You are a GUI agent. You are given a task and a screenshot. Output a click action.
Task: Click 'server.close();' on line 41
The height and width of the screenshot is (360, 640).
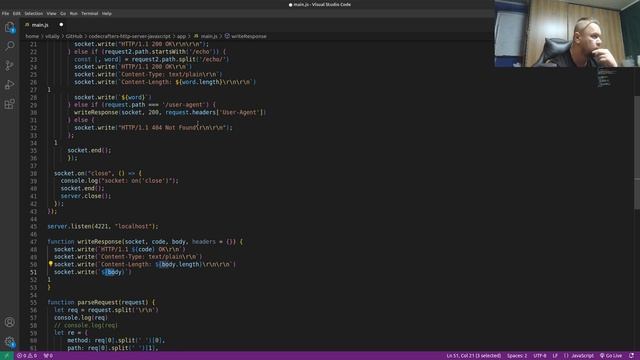[x=86, y=196]
